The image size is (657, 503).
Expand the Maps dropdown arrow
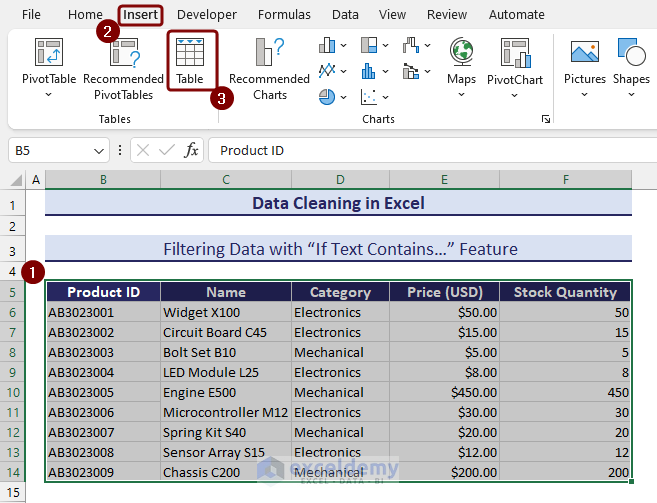pyautogui.click(x=461, y=95)
